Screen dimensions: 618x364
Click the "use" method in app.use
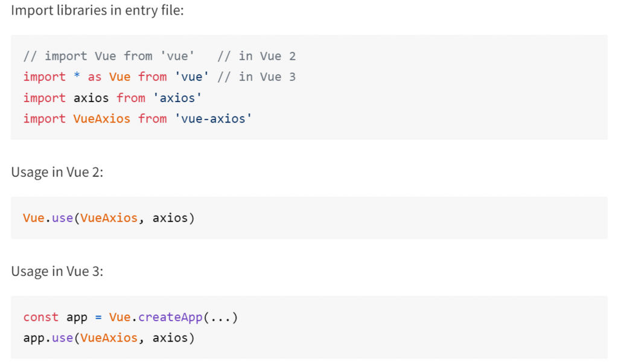pyautogui.click(x=62, y=337)
